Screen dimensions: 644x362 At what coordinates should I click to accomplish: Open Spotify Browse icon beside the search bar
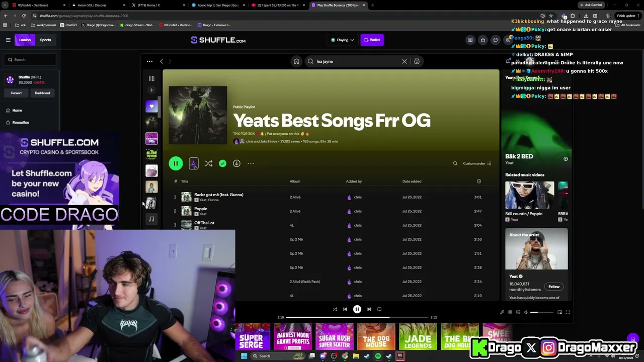417,61
